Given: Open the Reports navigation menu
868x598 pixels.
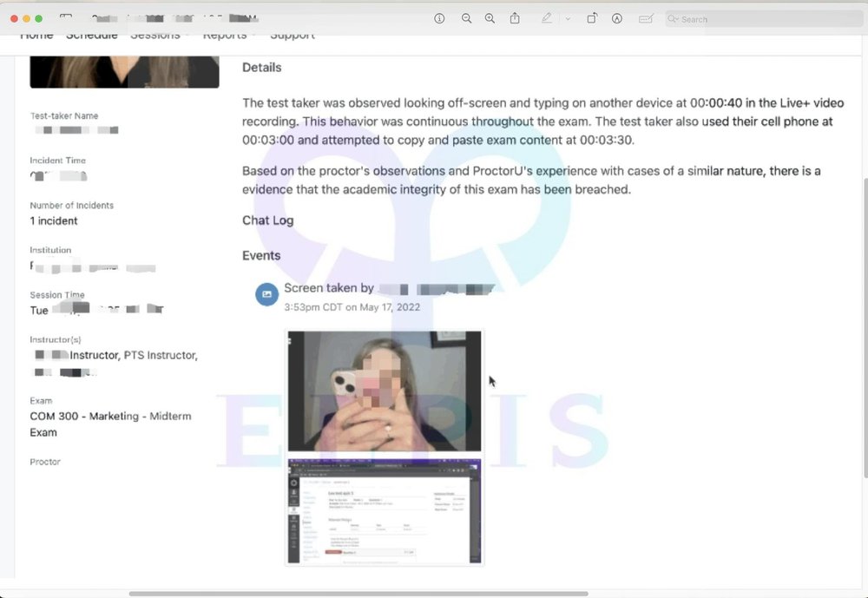Looking at the screenshot, I should coord(228,36).
